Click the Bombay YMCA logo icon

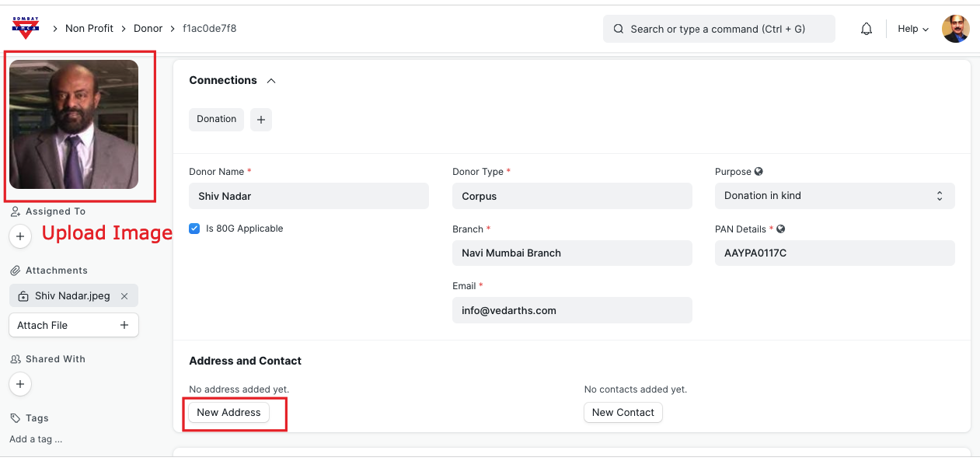26,28
